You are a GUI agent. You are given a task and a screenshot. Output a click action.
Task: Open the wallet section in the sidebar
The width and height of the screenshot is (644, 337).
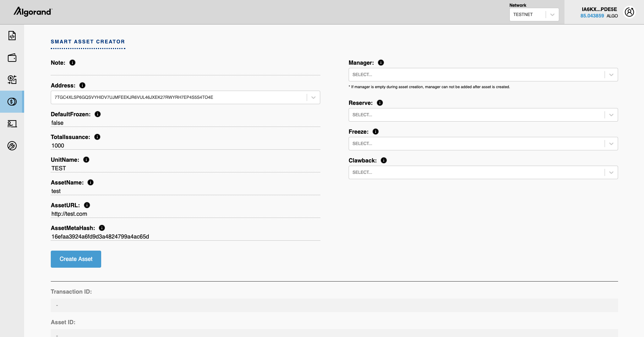[x=12, y=58]
